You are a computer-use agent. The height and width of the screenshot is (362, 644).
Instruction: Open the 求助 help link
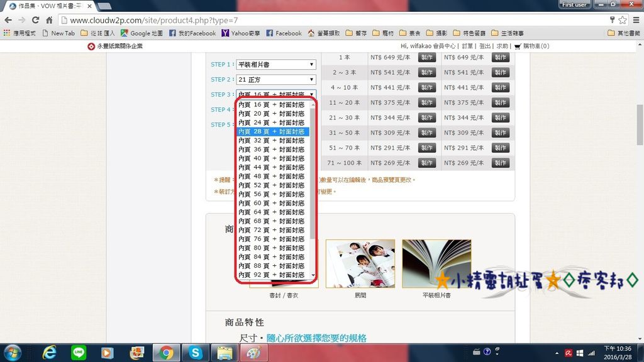(x=502, y=46)
